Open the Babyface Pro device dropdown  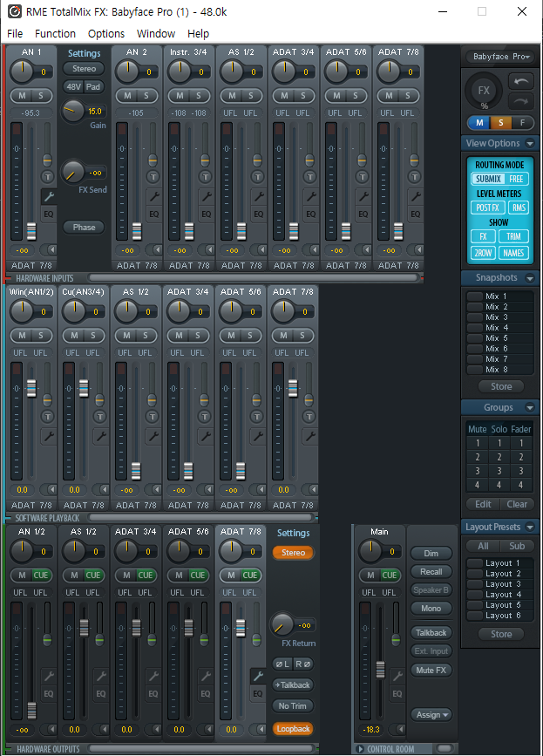[x=500, y=57]
